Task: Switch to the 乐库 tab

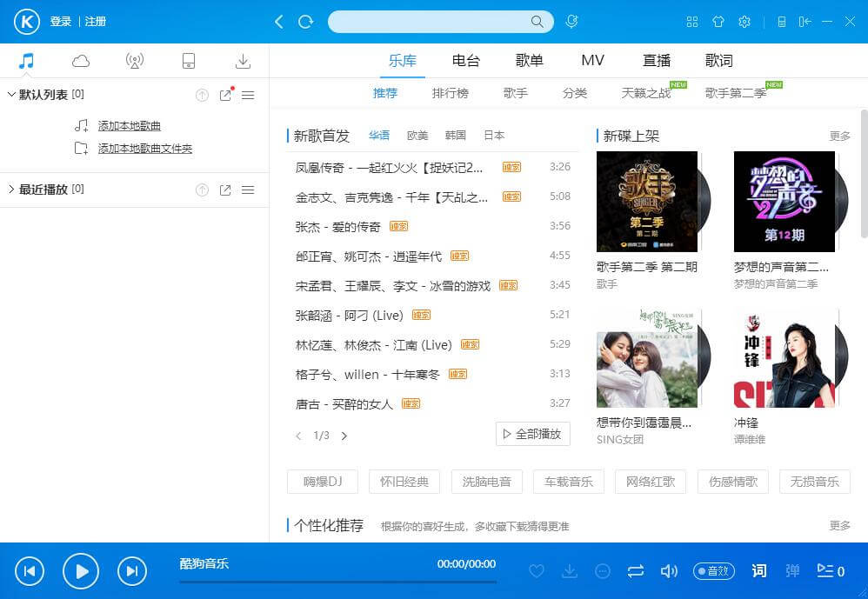Action: click(x=403, y=60)
